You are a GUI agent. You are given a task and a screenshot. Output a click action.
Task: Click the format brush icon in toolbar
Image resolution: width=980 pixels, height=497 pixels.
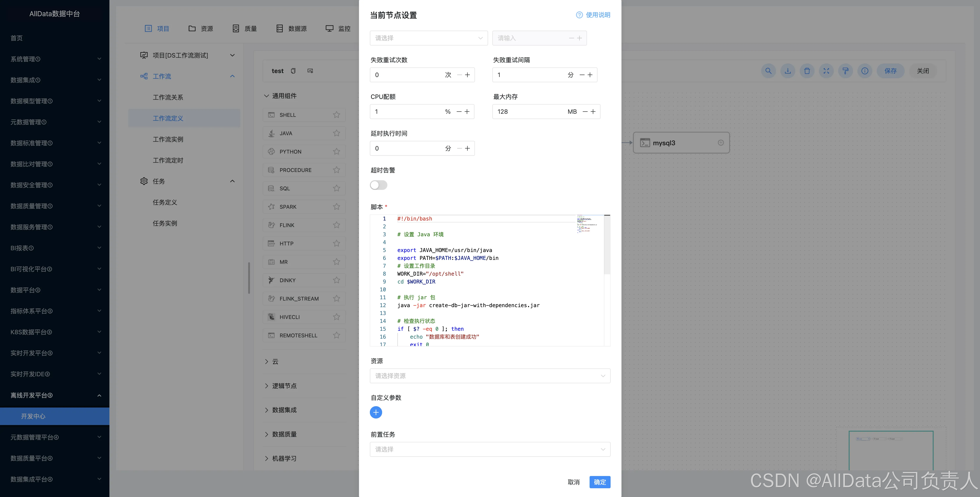(845, 71)
